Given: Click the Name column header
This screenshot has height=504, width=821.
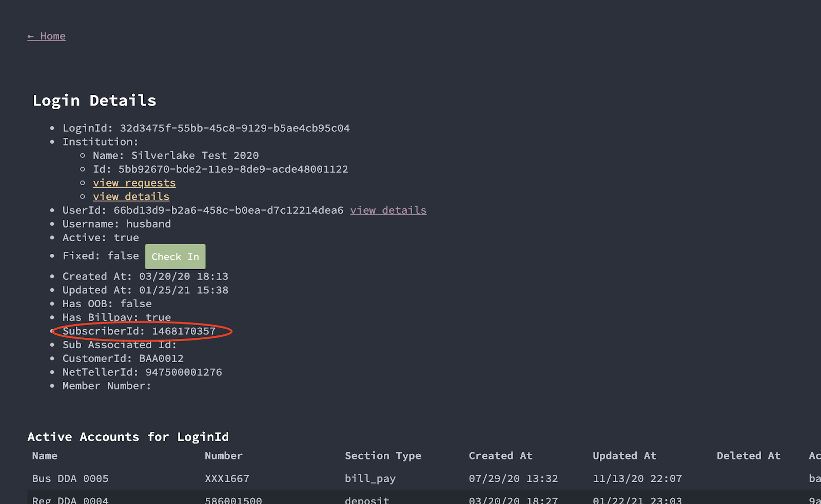Looking at the screenshot, I should coord(45,456).
